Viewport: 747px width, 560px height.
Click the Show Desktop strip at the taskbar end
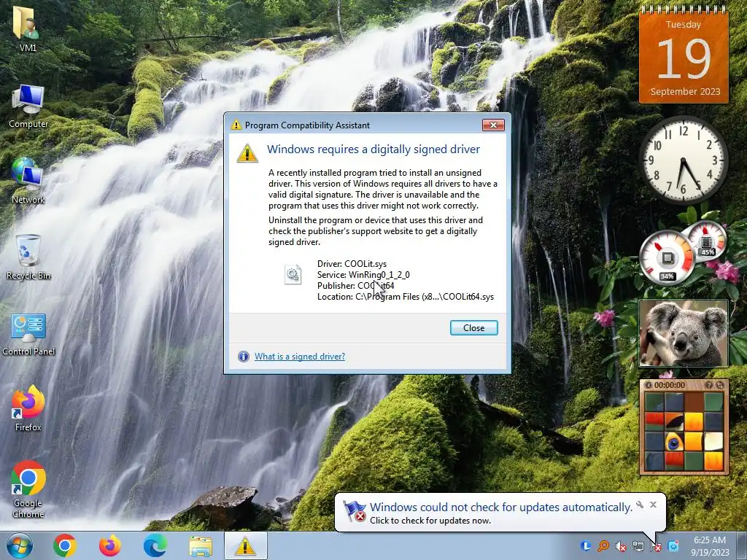(x=742, y=545)
